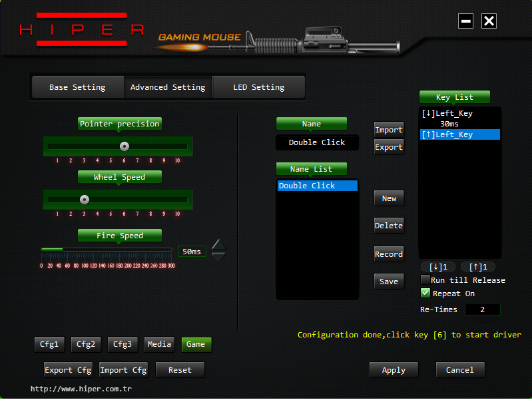Click the Name List header
532x400 pixels.
[x=312, y=169]
